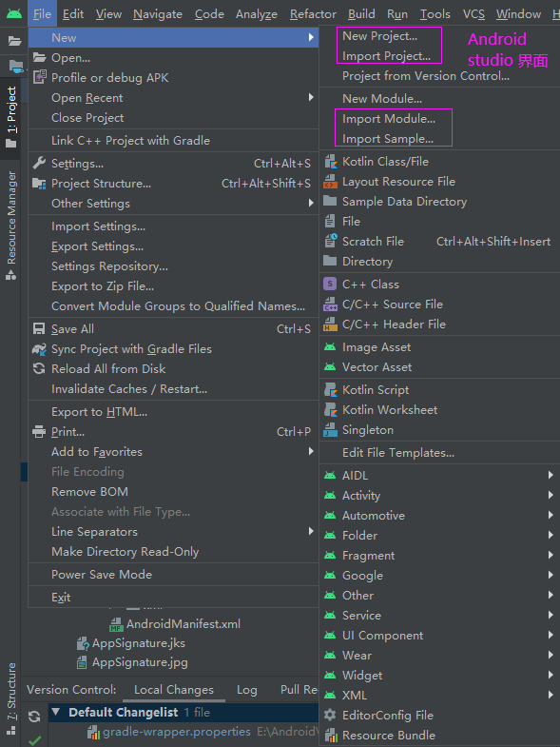Expand the Widget submenu arrow
The image size is (560, 747).
click(550, 675)
